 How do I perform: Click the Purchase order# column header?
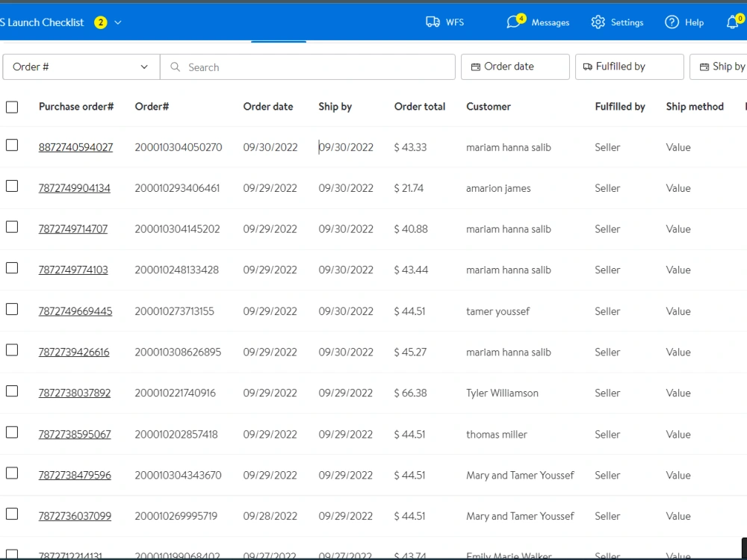pos(76,107)
